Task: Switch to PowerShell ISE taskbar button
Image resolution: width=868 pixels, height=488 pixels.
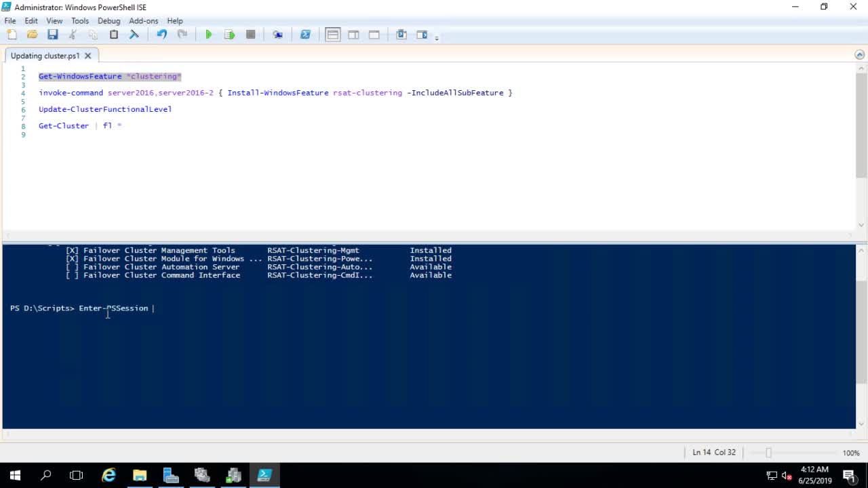Action: click(x=264, y=475)
